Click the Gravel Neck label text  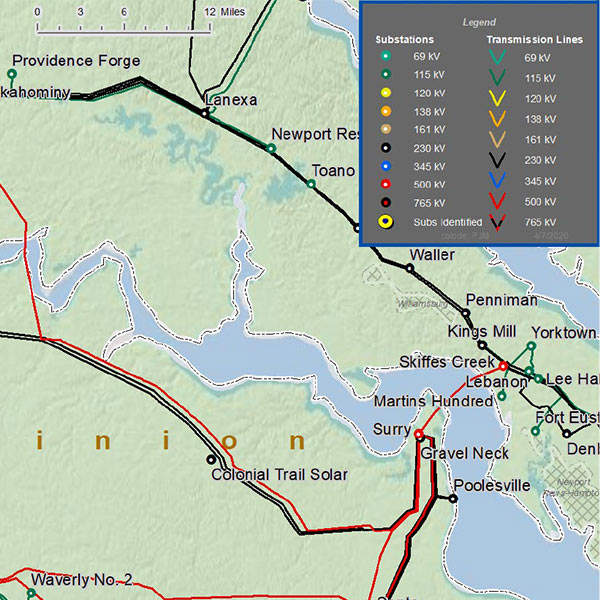coord(464,453)
